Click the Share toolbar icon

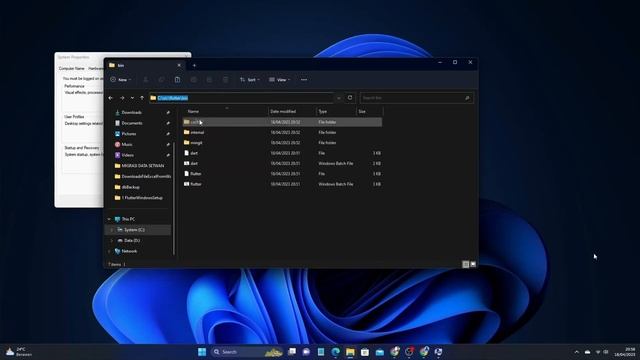click(209, 80)
